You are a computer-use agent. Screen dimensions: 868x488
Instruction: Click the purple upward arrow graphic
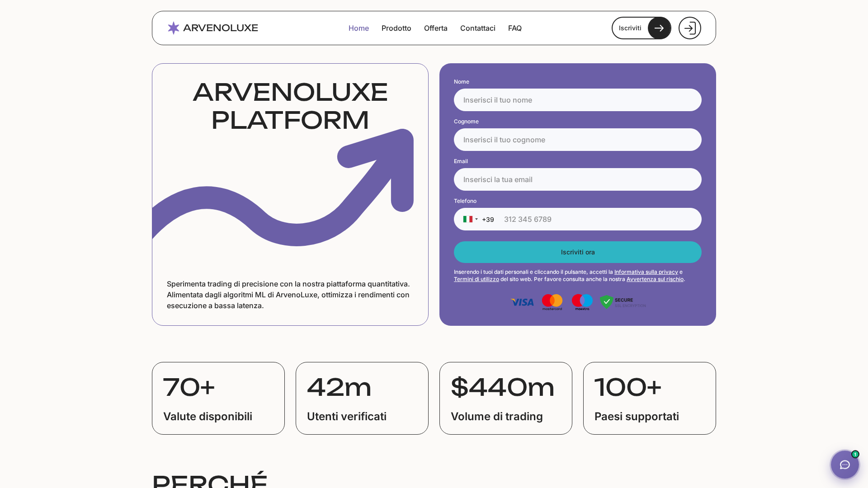click(x=283, y=188)
